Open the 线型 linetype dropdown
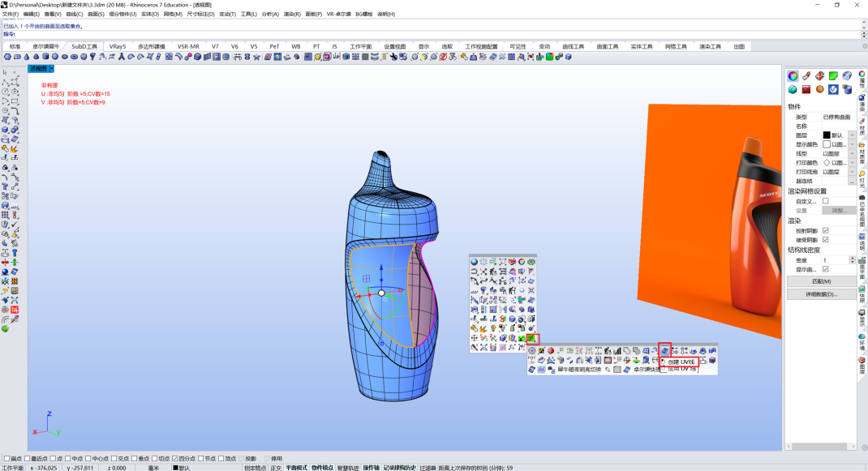Screen dimensions: 868x471 [x=852, y=153]
